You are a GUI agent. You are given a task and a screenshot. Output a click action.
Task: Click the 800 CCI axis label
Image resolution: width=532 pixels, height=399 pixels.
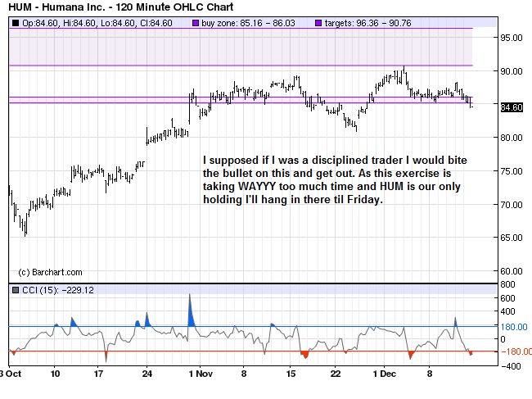point(508,284)
